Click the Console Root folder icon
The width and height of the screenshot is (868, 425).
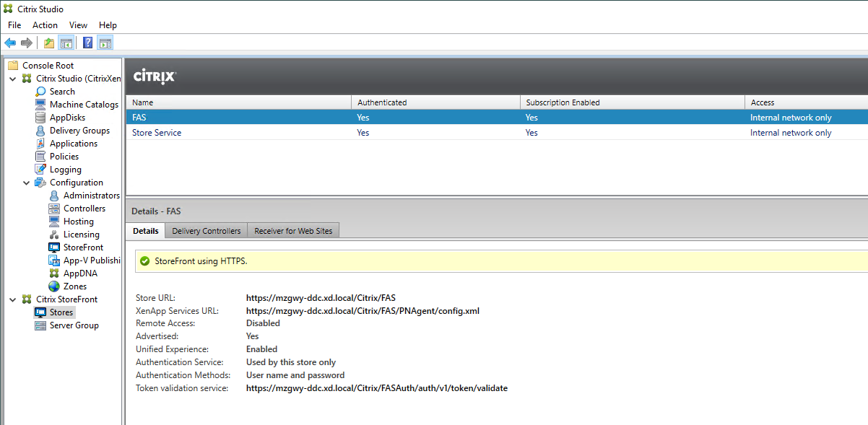pos(13,65)
